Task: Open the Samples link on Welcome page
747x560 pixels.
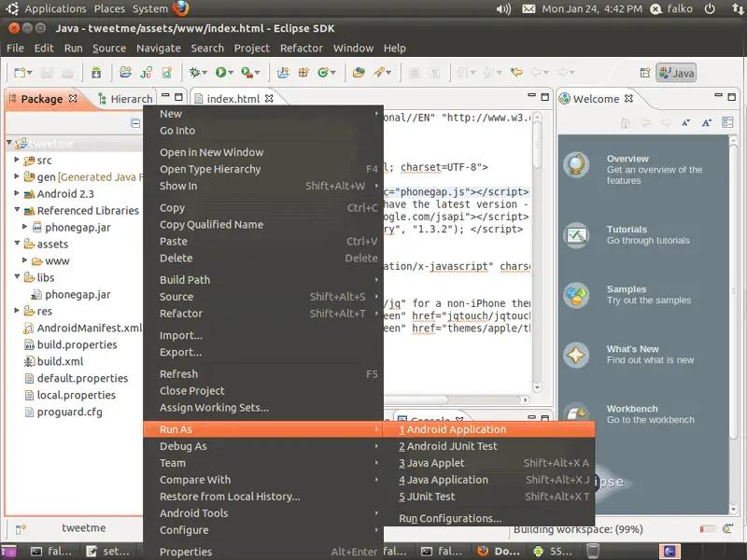Action: pos(627,289)
